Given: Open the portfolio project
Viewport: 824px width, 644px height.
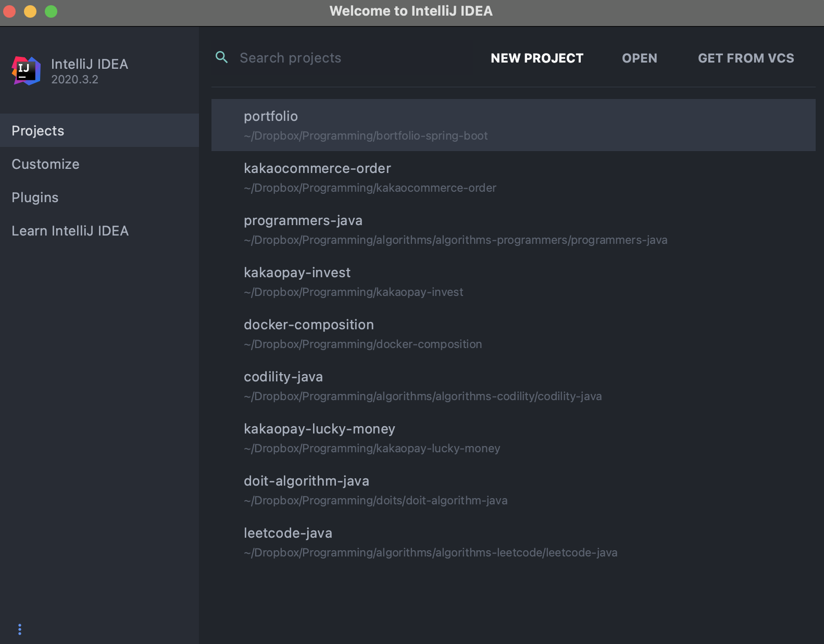Looking at the screenshot, I should 514,125.
